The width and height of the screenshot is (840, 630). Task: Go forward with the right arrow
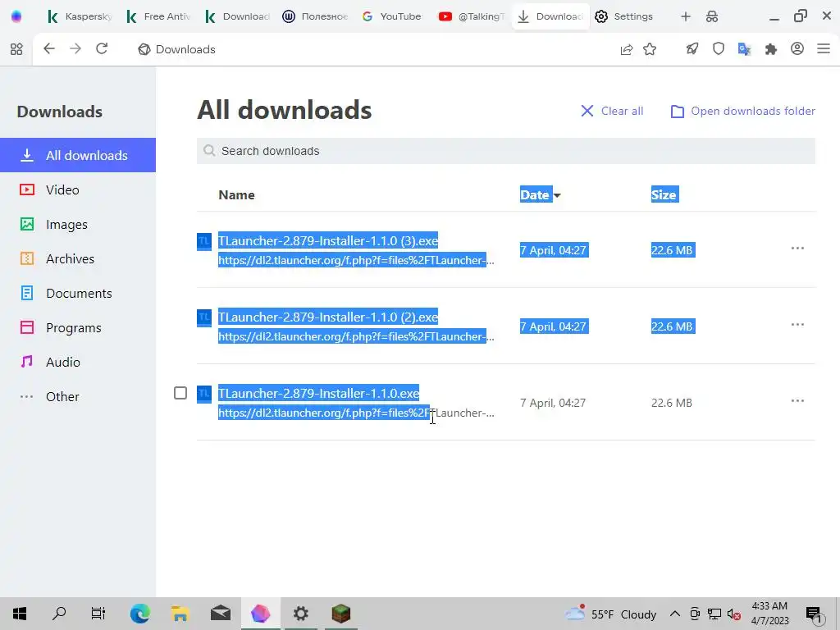75,48
